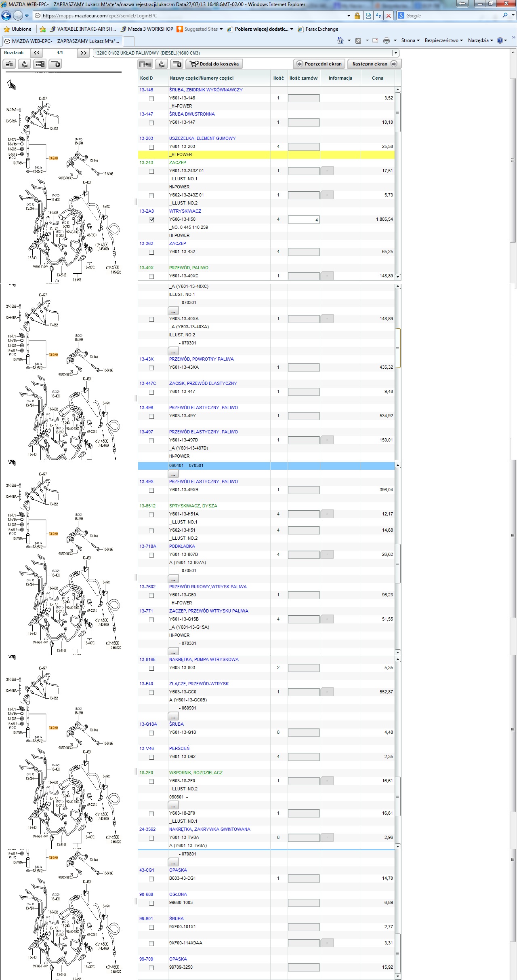Go to the next chapter with >> button
517x980 pixels.
pyautogui.click(x=83, y=53)
